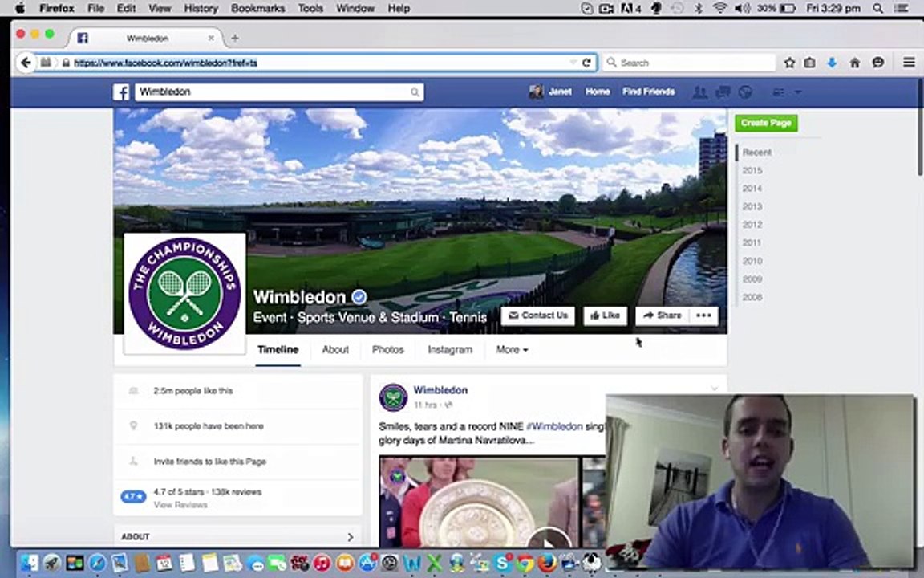Viewport: 924px width, 578px height.
Task: Open the Bookmarks menu in menu bar
Action: (x=258, y=8)
